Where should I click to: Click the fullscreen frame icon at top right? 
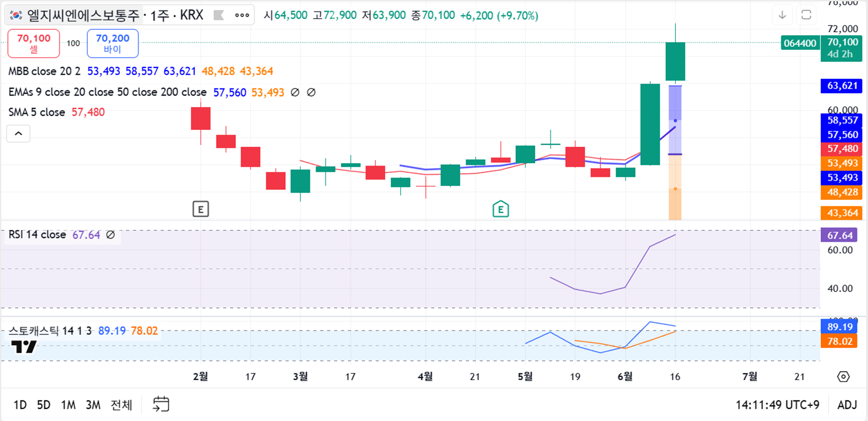coord(807,15)
